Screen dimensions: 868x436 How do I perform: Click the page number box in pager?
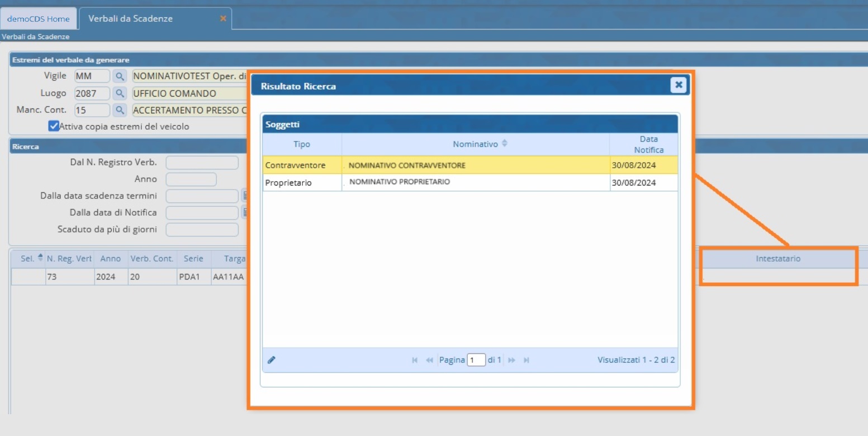point(476,361)
